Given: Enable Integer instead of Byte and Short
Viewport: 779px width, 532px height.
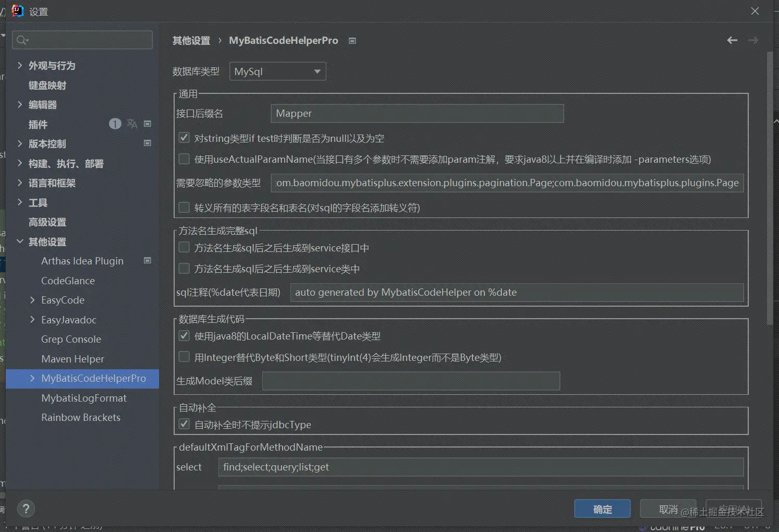Looking at the screenshot, I should pos(184,357).
